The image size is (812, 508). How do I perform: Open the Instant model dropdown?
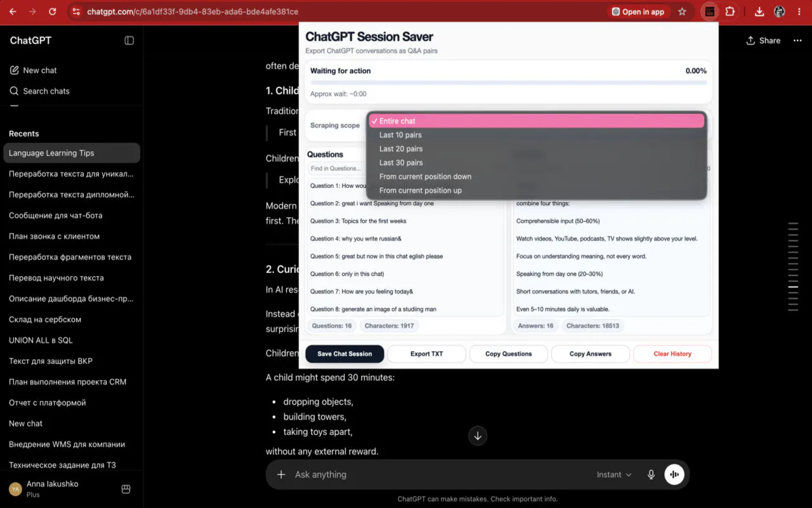(614, 474)
